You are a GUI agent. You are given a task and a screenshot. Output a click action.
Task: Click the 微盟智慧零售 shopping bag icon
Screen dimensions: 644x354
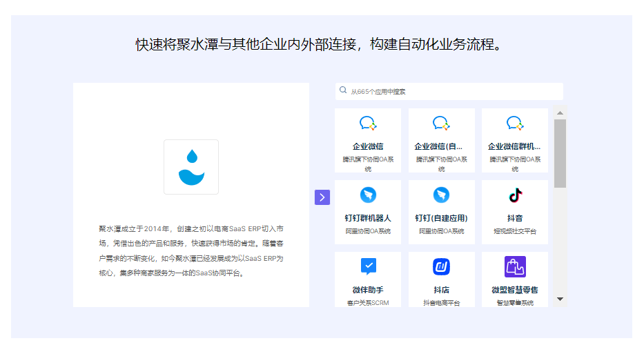[x=515, y=267]
